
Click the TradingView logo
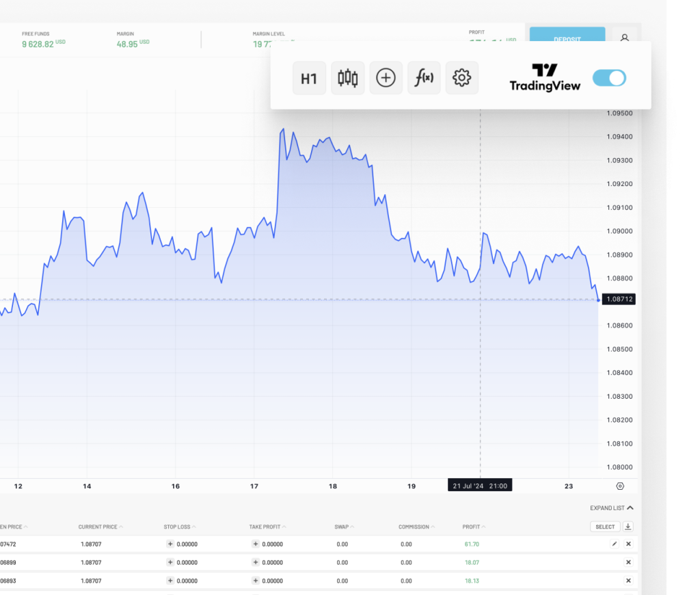point(545,77)
